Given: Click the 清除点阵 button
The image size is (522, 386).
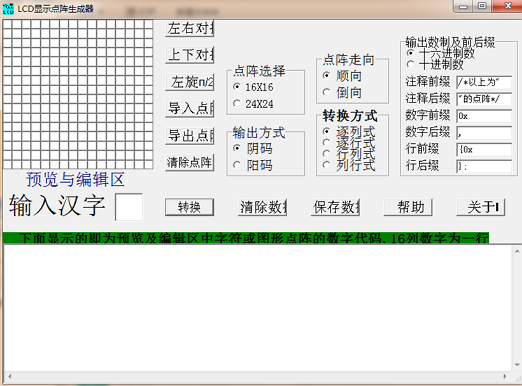Looking at the screenshot, I should click(189, 163).
